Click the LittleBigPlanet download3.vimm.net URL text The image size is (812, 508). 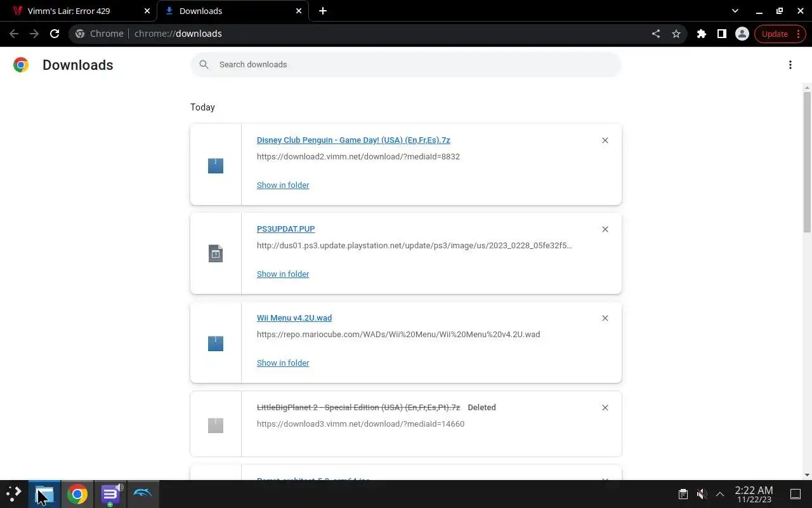click(x=360, y=424)
